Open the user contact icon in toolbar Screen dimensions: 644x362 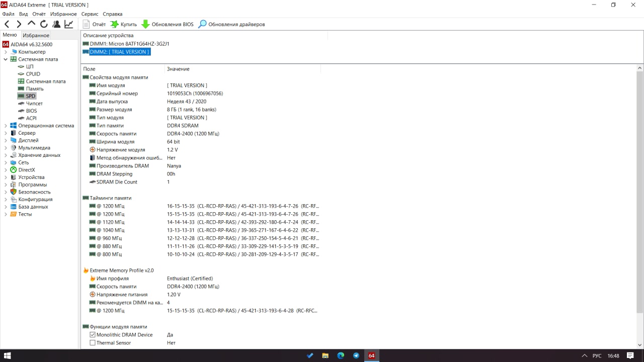pos(56,24)
